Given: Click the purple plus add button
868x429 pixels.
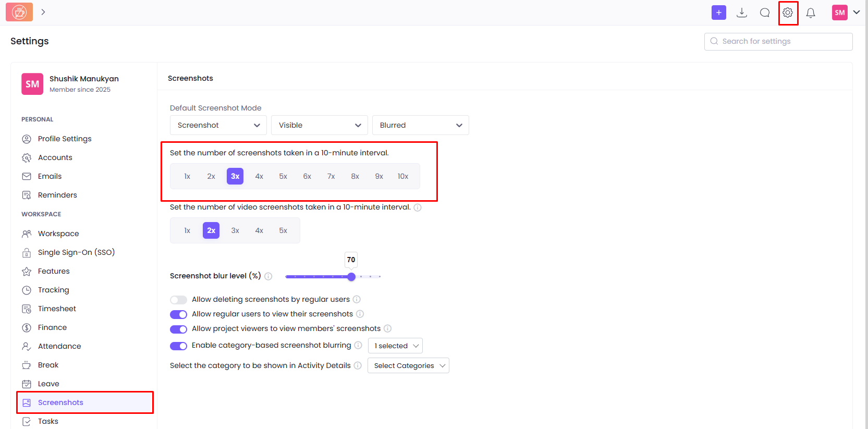Looking at the screenshot, I should [x=718, y=13].
